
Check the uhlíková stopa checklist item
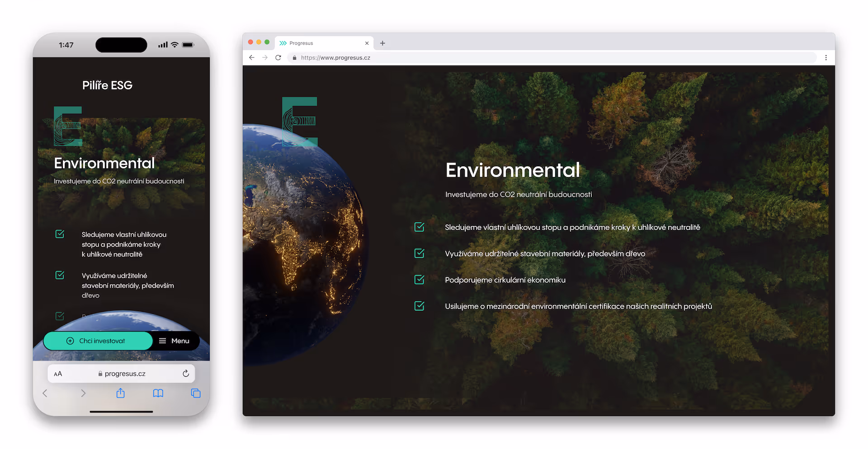[x=419, y=227]
